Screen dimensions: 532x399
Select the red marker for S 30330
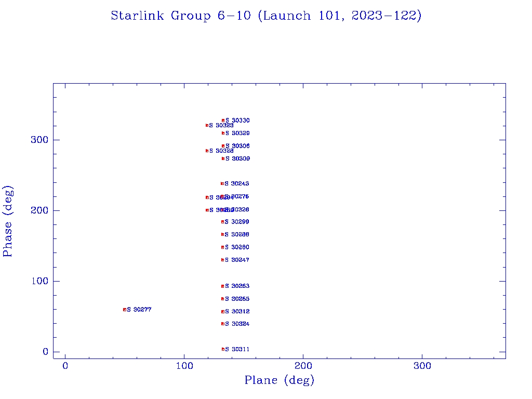pyautogui.click(x=223, y=121)
